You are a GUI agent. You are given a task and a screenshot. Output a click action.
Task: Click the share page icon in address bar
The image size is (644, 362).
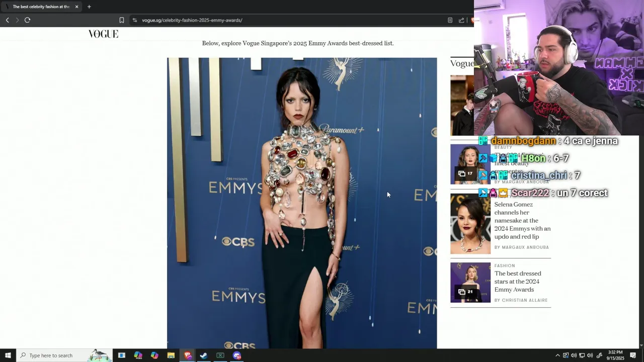coord(461,20)
